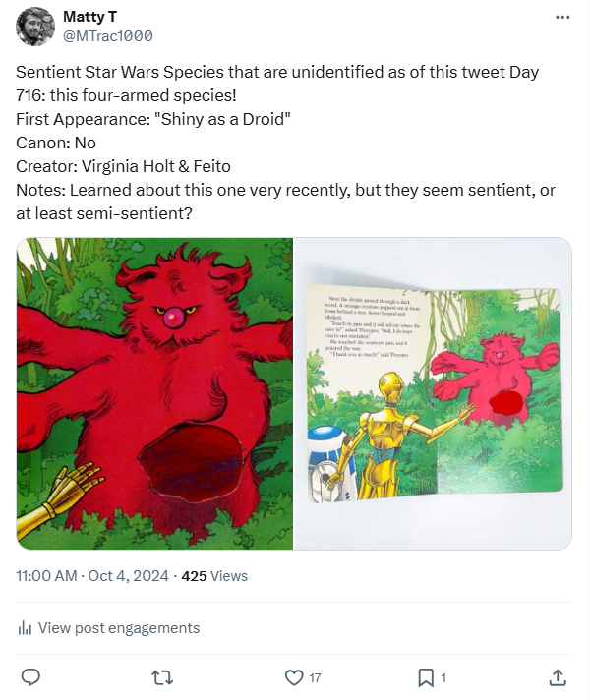Viewport: 590px width, 700px height.
Task: Click 'View post engagements'
Action: pyautogui.click(x=118, y=628)
